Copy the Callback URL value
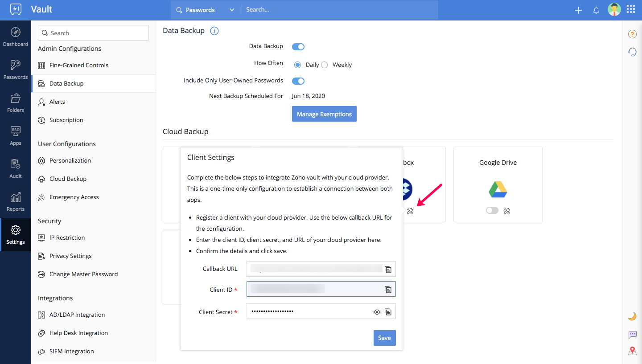642x364 pixels. 388,269
